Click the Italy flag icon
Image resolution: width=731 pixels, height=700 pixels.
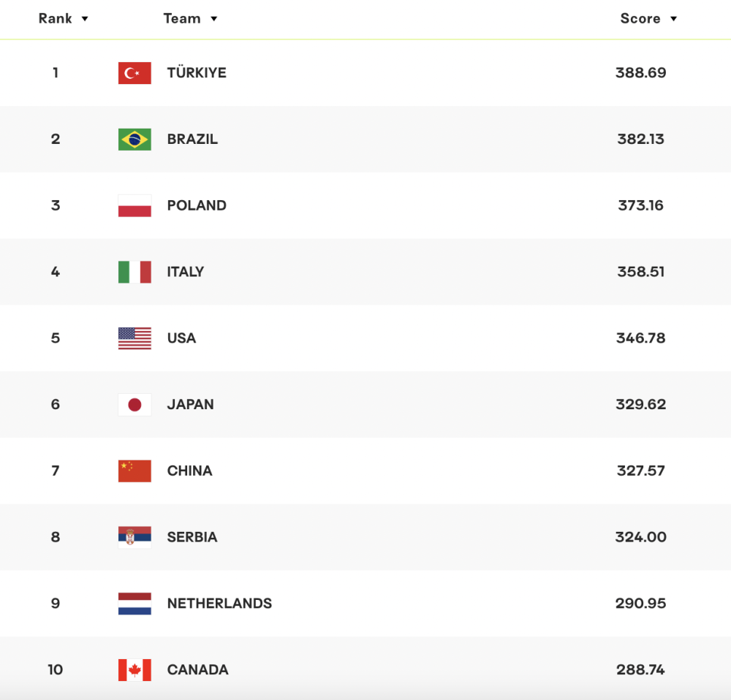point(135,272)
